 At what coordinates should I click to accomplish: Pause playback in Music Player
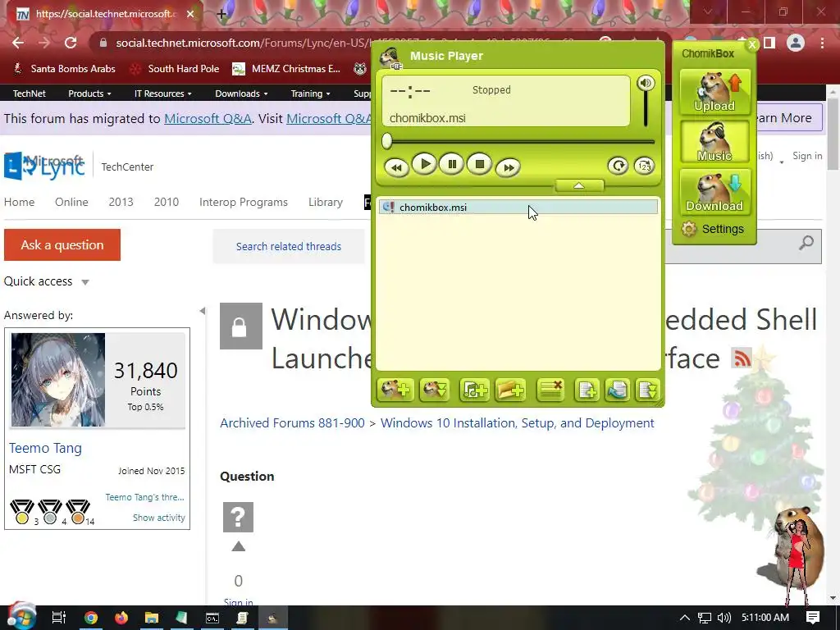point(452,164)
